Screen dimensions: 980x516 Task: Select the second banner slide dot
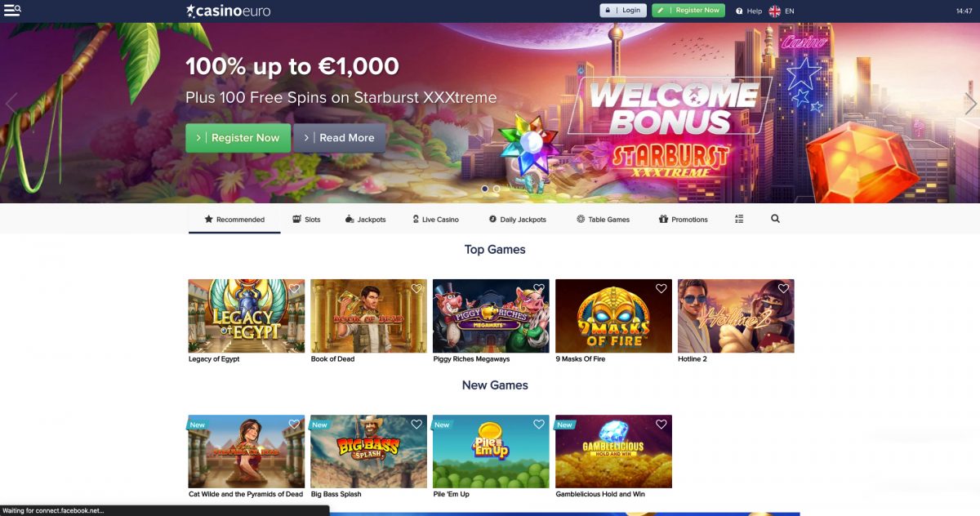click(x=497, y=189)
